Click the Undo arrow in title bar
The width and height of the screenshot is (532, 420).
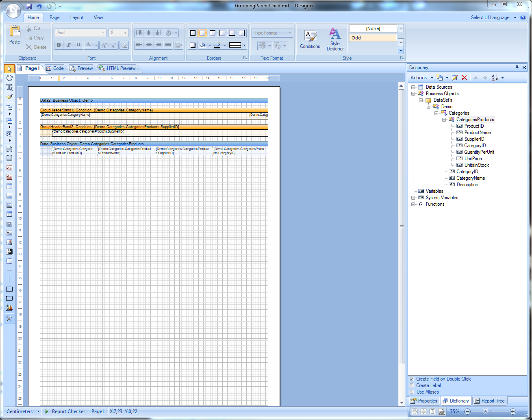pyautogui.click(x=39, y=6)
